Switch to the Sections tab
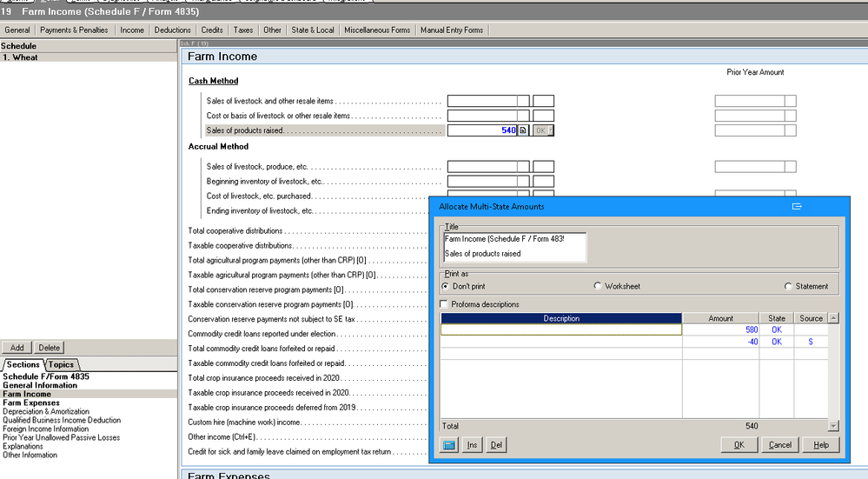This screenshot has width=868, height=479. pyautogui.click(x=23, y=364)
